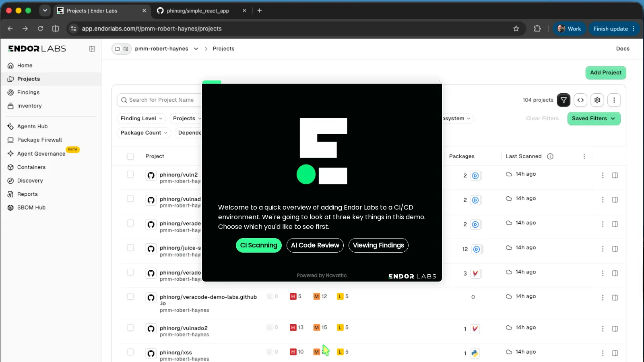Open browser extensions puzzle icon
The image size is (644, 362).
point(537,29)
